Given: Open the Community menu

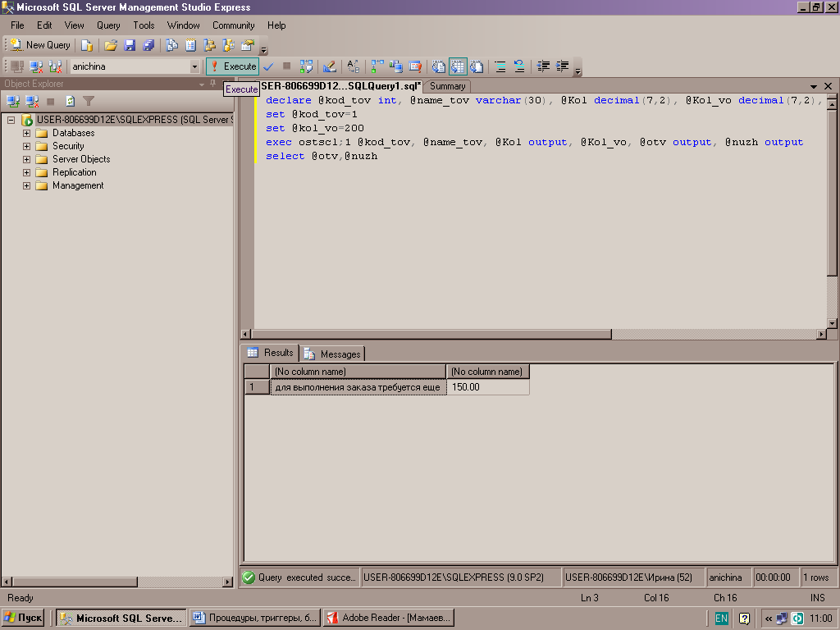Looking at the screenshot, I should pyautogui.click(x=233, y=25).
